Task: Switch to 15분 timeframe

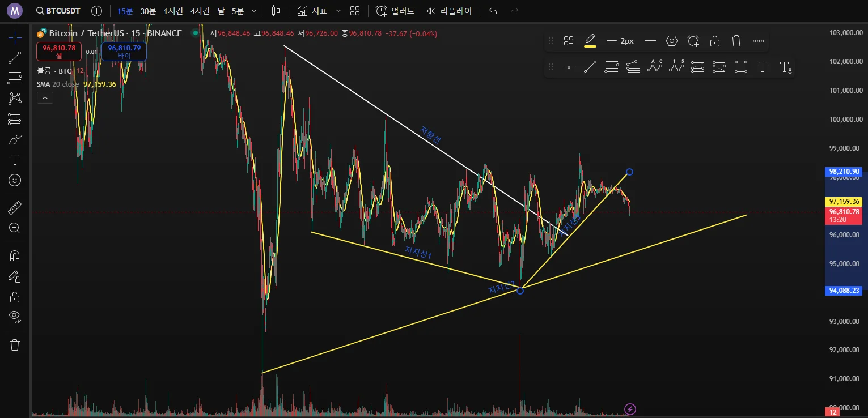Action: (x=125, y=11)
